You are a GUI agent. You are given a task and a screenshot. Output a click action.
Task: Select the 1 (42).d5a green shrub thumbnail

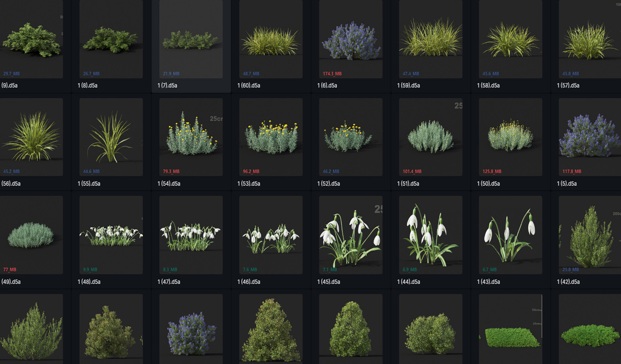(x=590, y=235)
